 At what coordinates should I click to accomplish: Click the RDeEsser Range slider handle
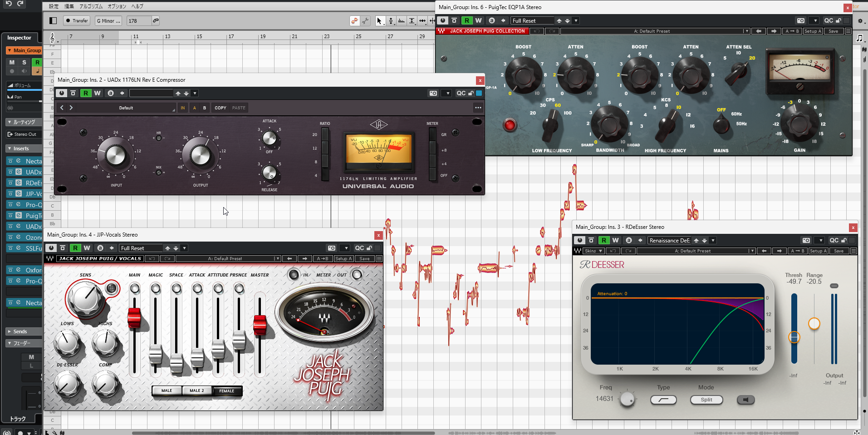814,323
